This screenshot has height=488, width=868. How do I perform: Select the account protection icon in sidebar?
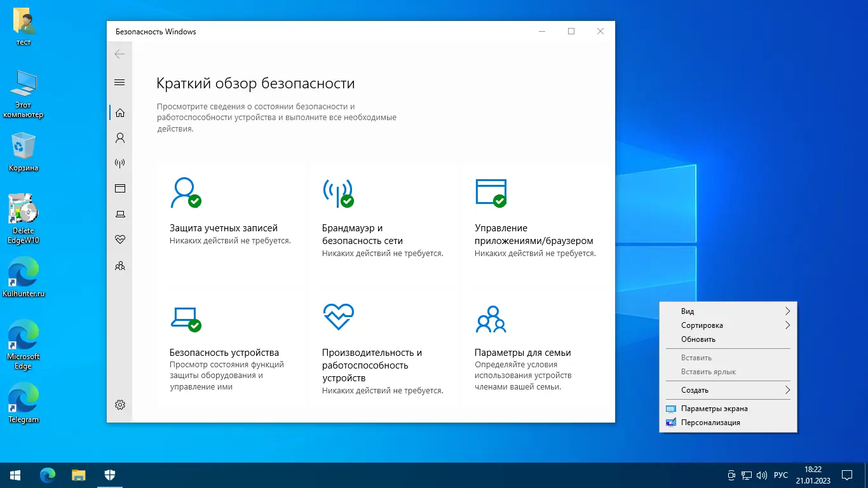[x=119, y=137]
